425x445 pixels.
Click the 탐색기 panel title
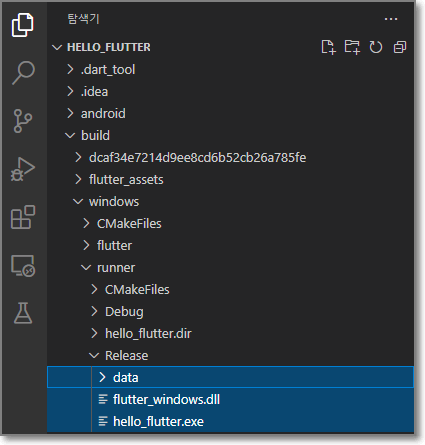83,19
